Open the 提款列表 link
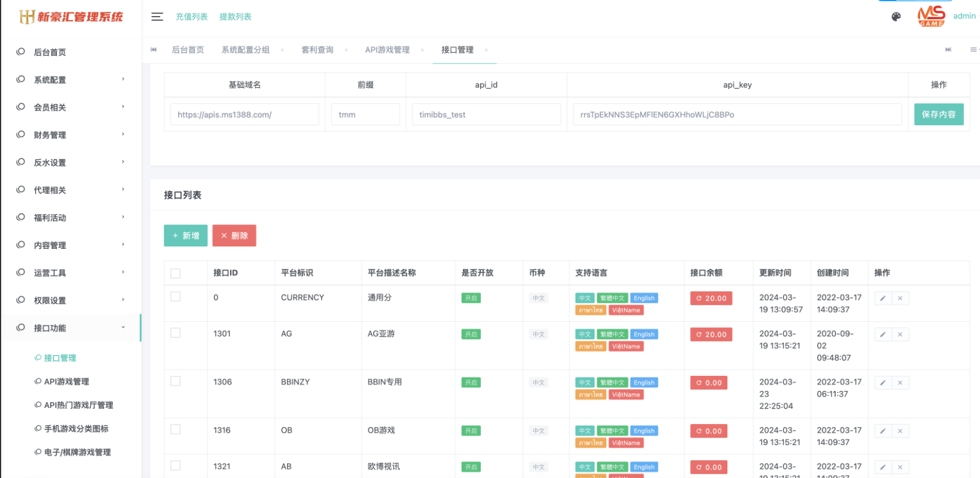This screenshot has width=980, height=478. 235,17
